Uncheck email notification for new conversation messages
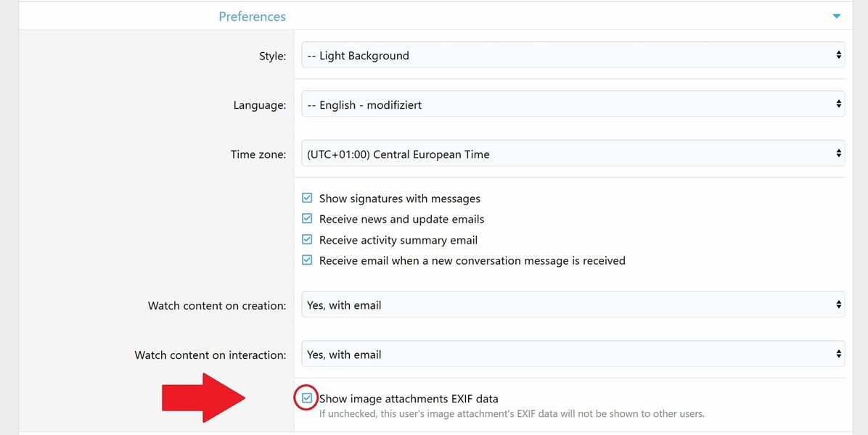Screen dimensions: 868x435 pyautogui.click(x=307, y=260)
